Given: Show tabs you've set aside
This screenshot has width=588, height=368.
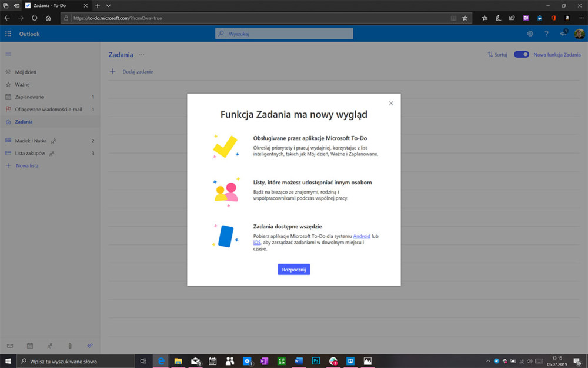Looking at the screenshot, I should tap(6, 6).
